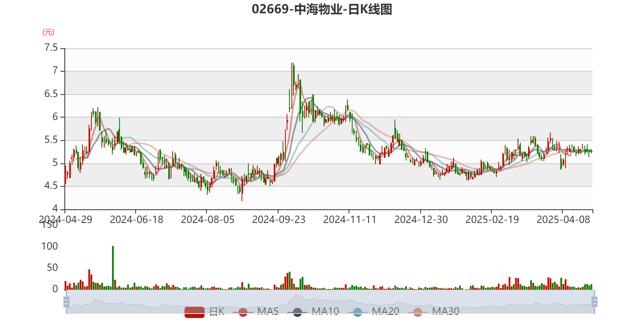The width and height of the screenshot is (644, 322).
Task: Click the 2025-04-08 date axis label
Action: (563, 219)
